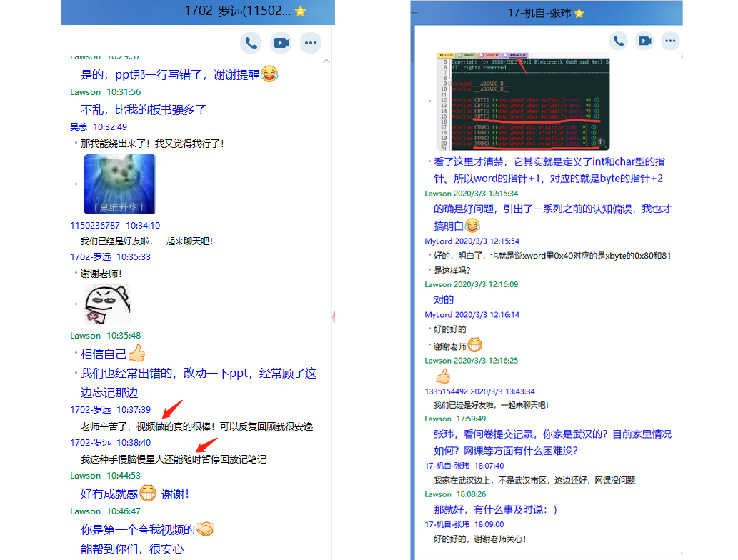Select the 1702-罗远 chat window title
Image resolution: width=738 pixels, height=560 pixels.
237,11
